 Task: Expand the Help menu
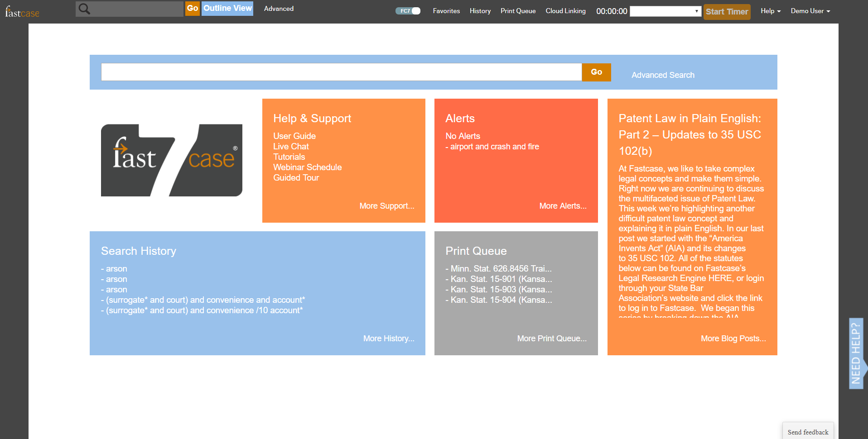(x=770, y=11)
